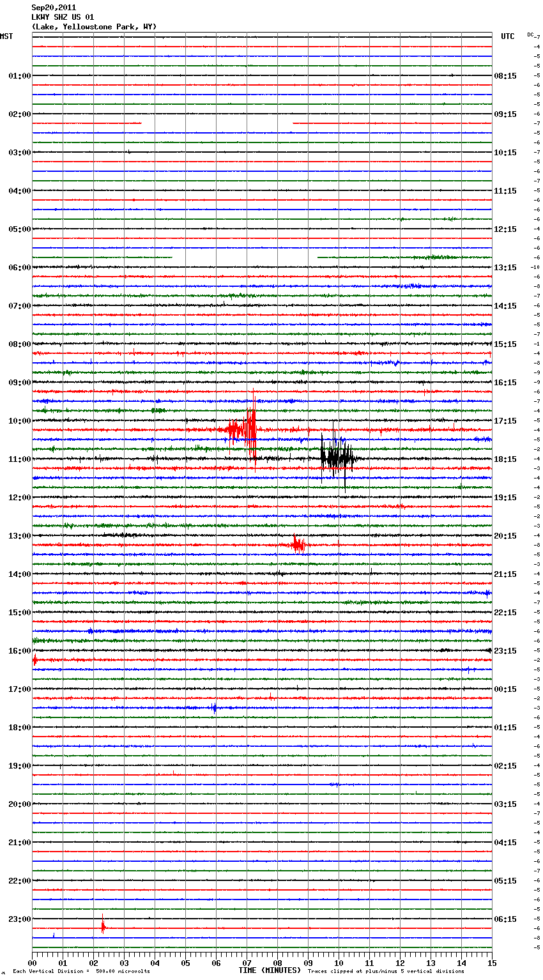Image resolution: width=543 pixels, height=980 pixels.
Task: Click the 02:15 UTC time label
Action: (505, 766)
